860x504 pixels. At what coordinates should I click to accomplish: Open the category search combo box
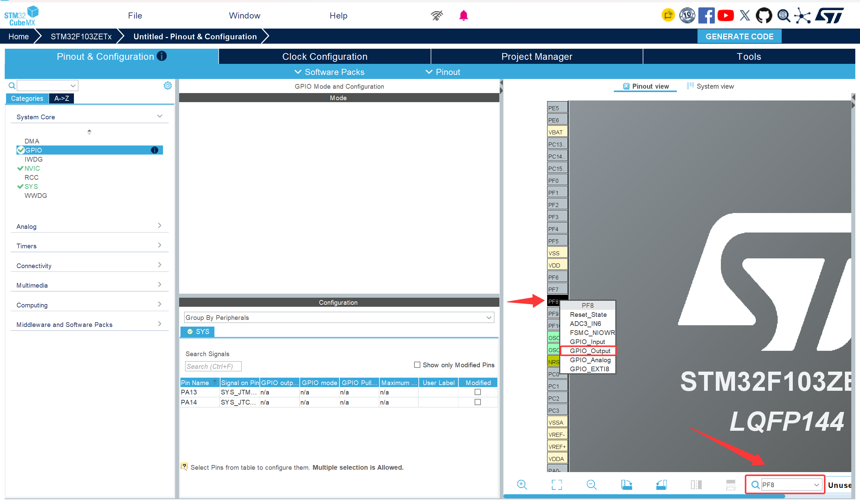point(47,85)
